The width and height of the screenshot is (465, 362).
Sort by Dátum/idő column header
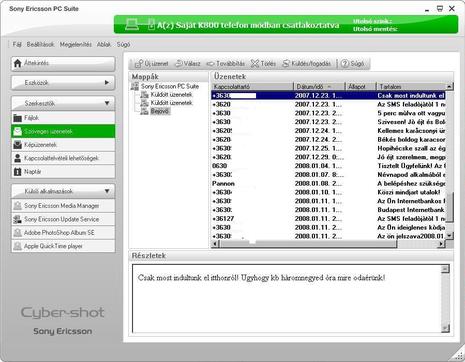tap(319, 86)
